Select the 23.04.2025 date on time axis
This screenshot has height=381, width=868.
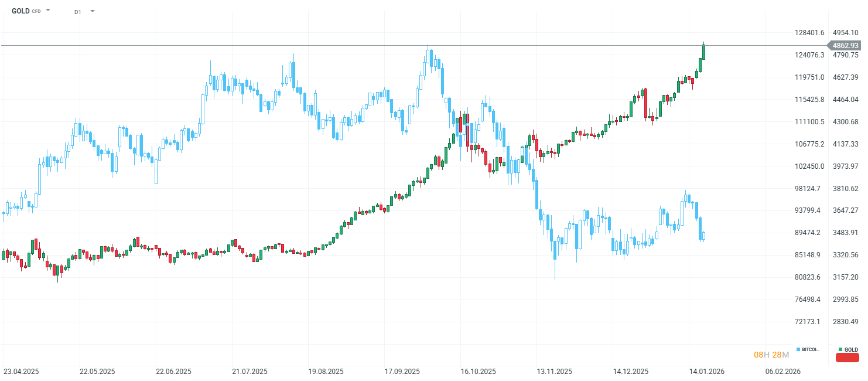tap(20, 372)
